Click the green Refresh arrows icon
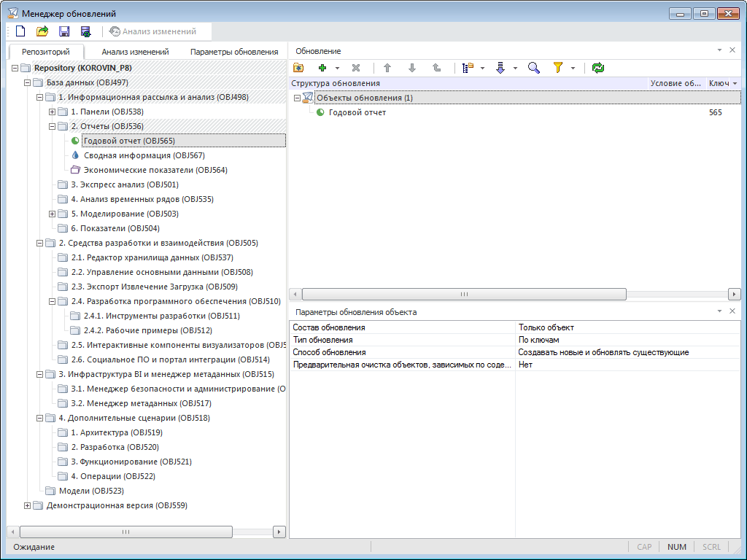Screen dimensions: 747x560 click(598, 68)
